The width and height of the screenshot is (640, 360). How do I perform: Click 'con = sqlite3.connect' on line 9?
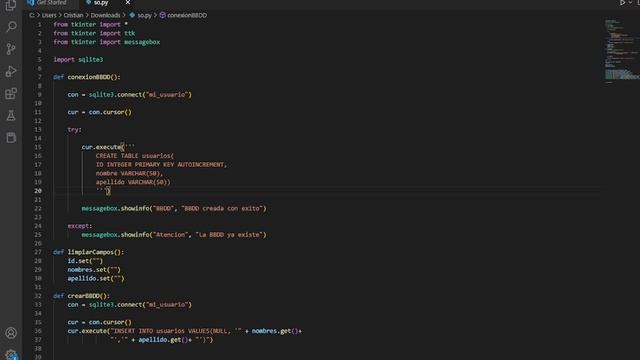click(x=129, y=94)
